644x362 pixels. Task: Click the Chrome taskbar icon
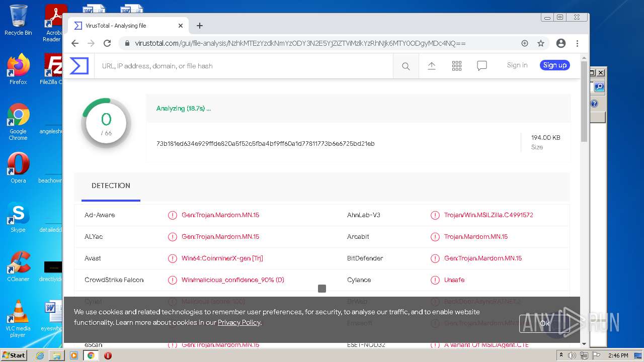click(91, 355)
